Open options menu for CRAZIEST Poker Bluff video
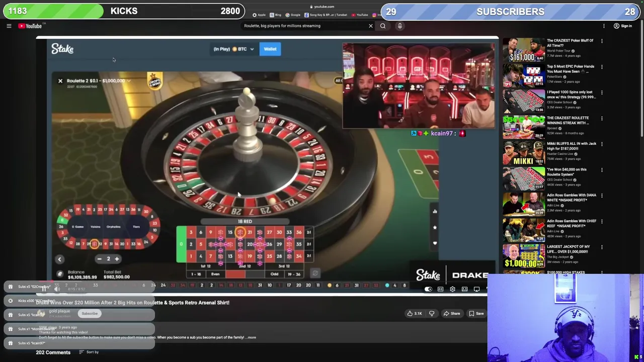The height and width of the screenshot is (362, 644). pyautogui.click(x=602, y=41)
